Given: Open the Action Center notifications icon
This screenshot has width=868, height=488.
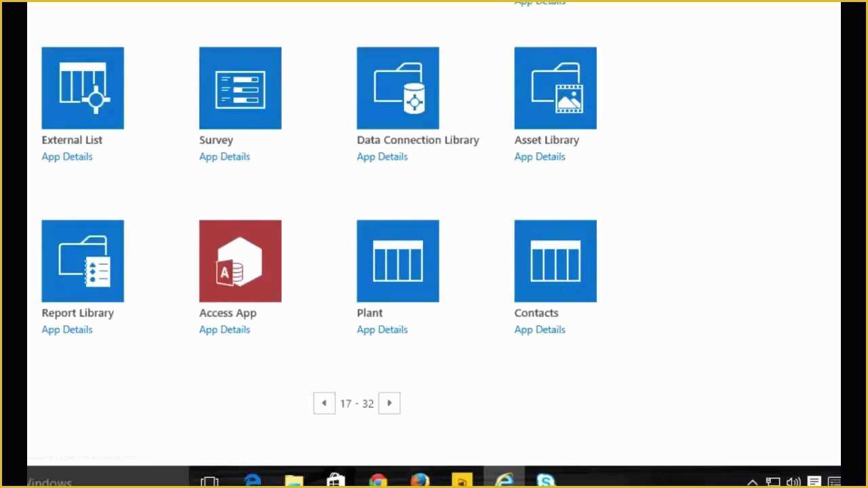Looking at the screenshot, I should coord(814,482).
